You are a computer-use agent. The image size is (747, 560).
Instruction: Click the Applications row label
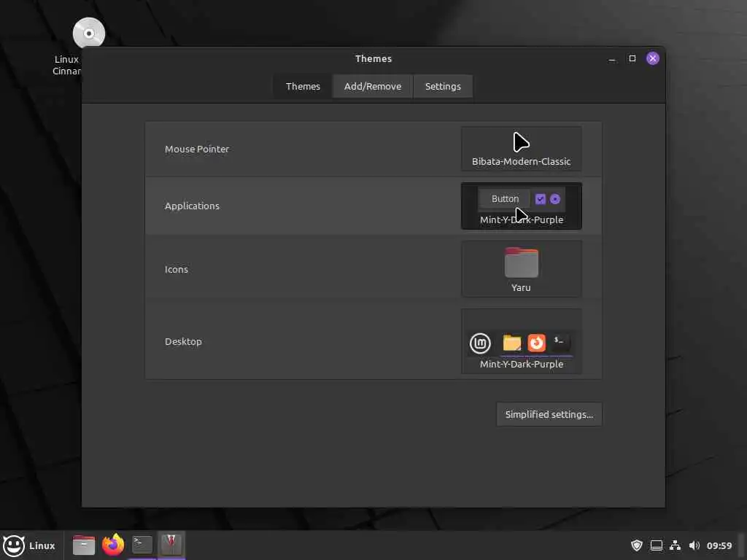192,206
